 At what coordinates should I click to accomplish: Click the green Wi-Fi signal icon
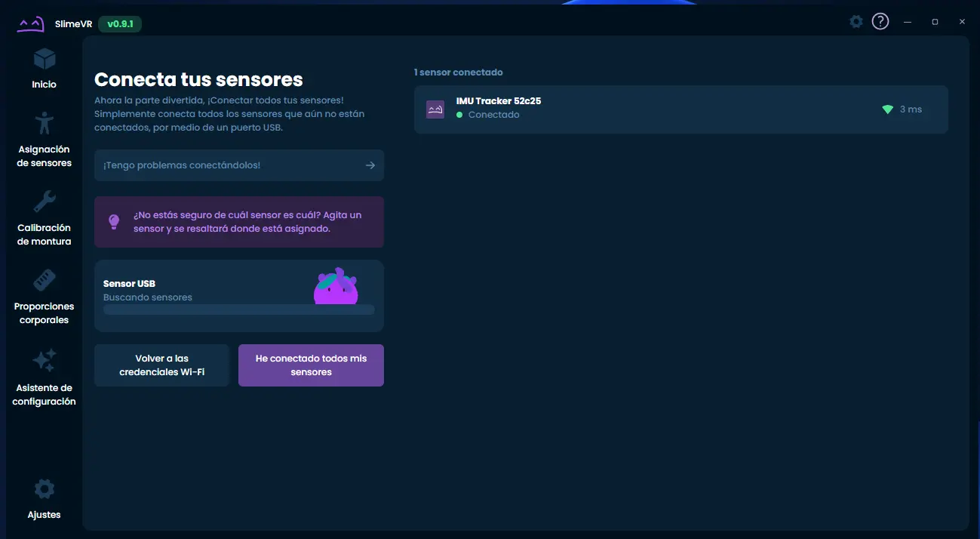pyautogui.click(x=887, y=109)
